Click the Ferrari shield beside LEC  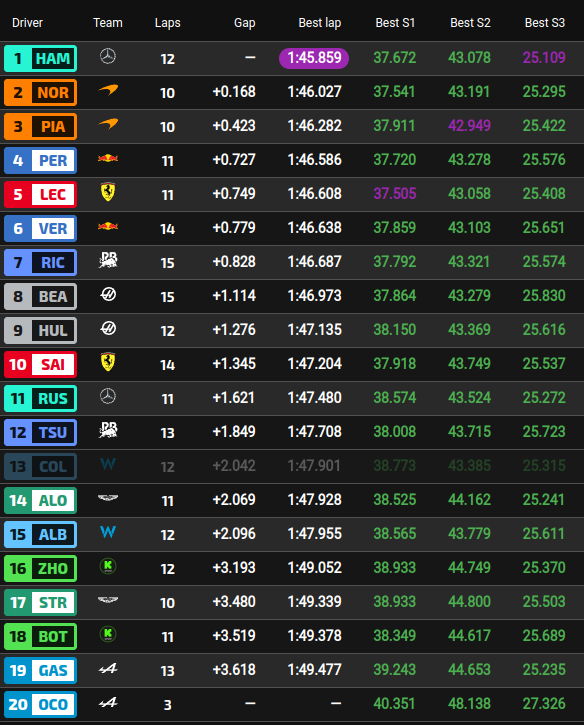pos(108,192)
